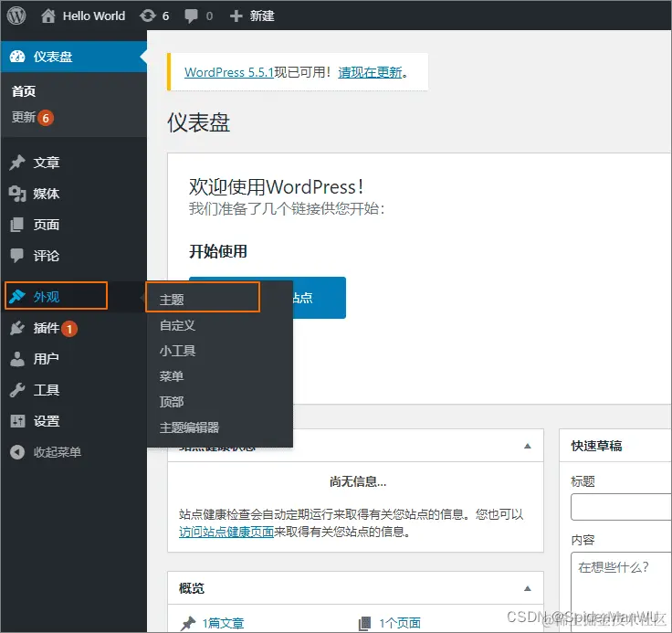The height and width of the screenshot is (633, 672).
Task: Click the orange 1 badge beside 插件
Action: coord(69,329)
